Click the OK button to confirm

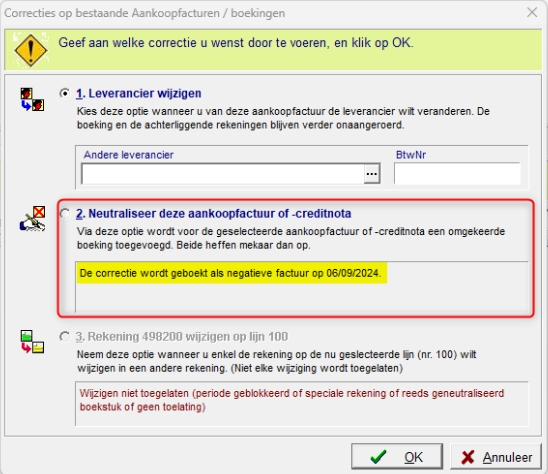(x=397, y=457)
